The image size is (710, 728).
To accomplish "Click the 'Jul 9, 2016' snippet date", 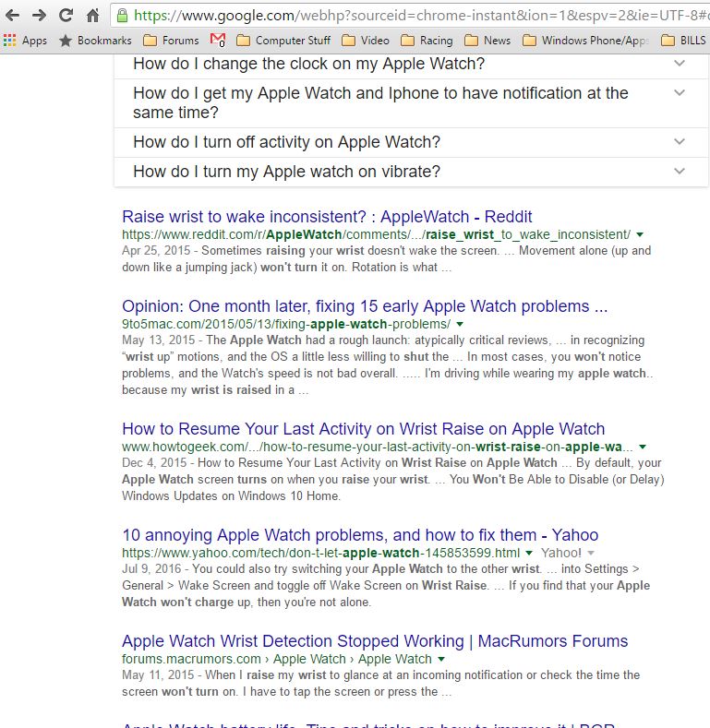I will click(151, 569).
